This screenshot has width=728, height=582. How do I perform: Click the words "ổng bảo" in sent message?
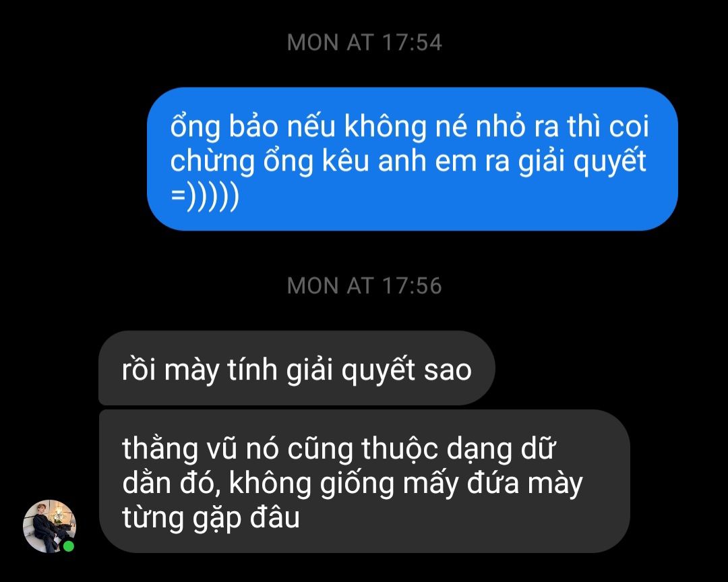click(224, 126)
